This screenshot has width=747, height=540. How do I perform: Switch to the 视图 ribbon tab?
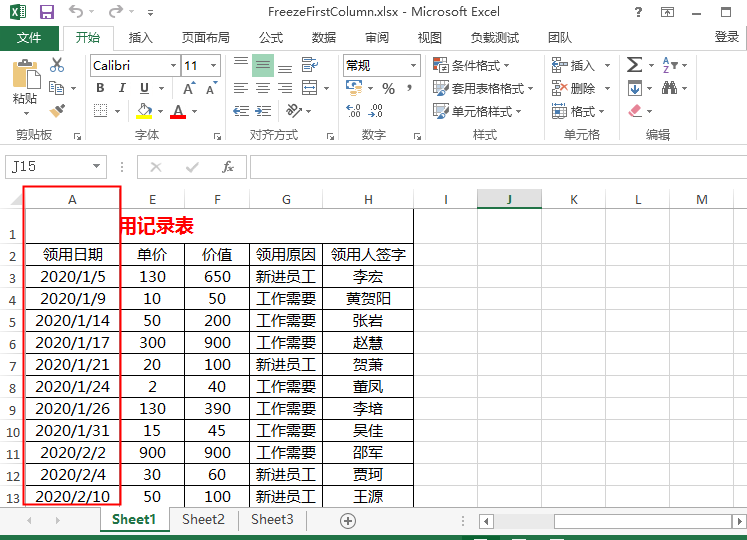click(x=430, y=38)
